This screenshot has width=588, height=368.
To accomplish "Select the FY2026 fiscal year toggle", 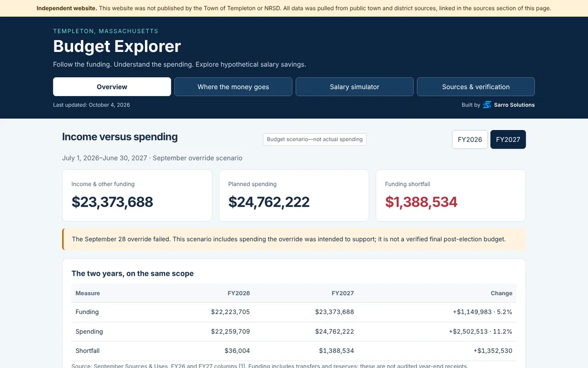I will coord(470,139).
